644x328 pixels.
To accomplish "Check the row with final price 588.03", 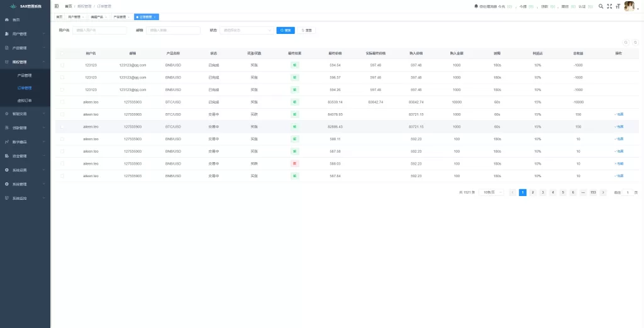I will [62, 163].
